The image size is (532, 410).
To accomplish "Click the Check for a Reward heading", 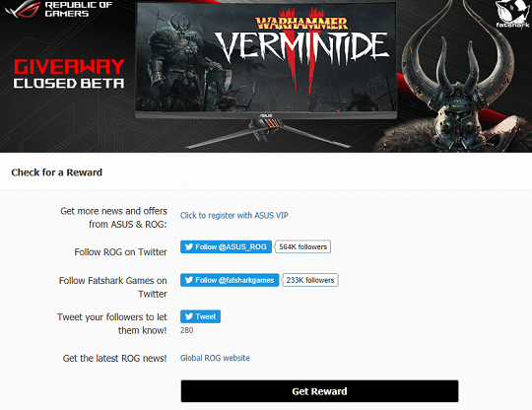I will [57, 172].
